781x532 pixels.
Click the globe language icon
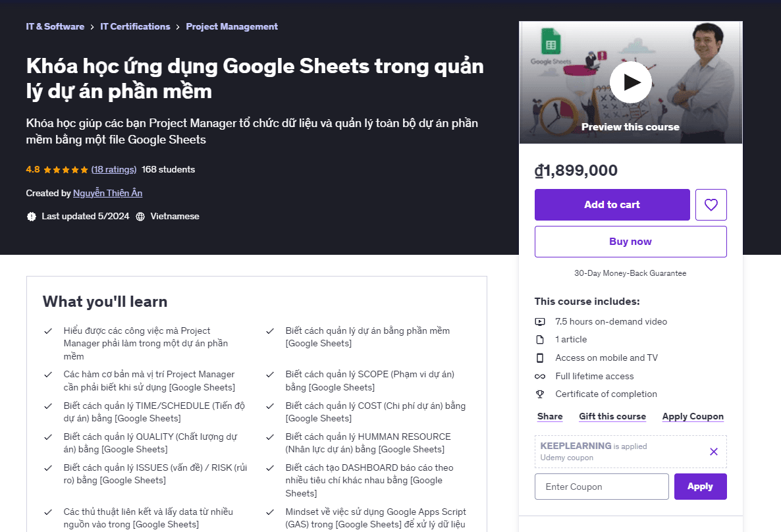[x=140, y=217]
